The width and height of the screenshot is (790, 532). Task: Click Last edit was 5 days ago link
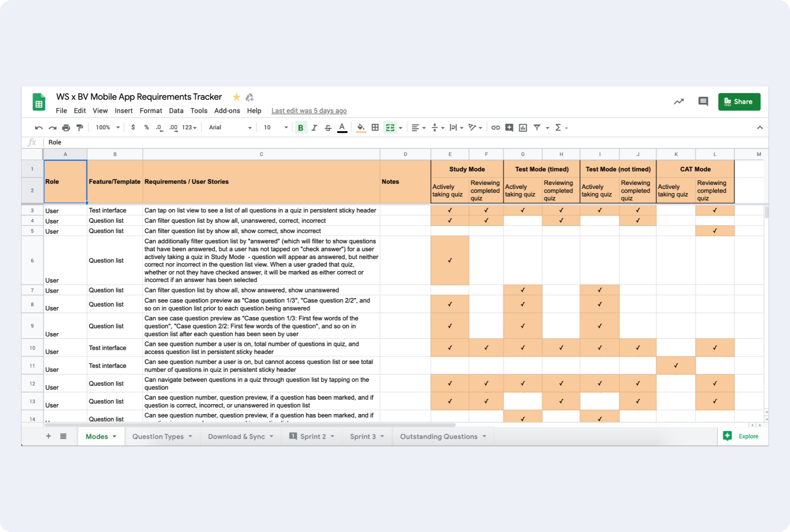pos(309,111)
